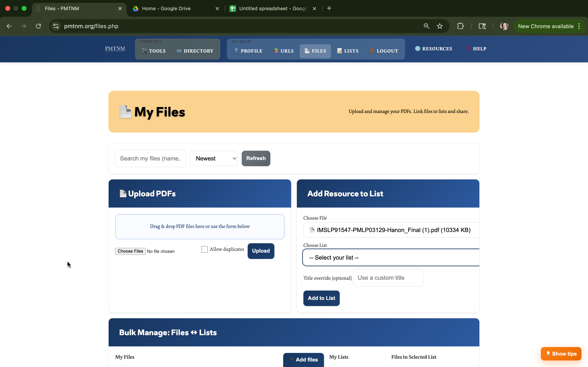Open the Newest sort dropdown
This screenshot has width=588, height=367.
(214, 158)
